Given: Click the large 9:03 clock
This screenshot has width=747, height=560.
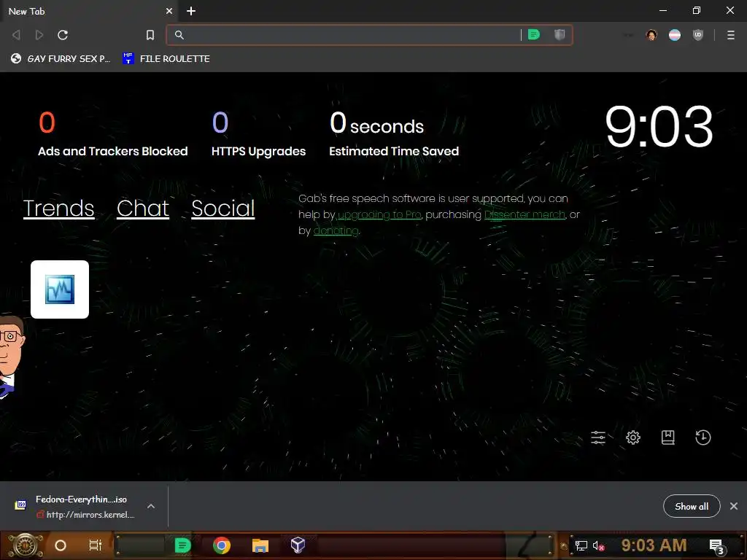Looking at the screenshot, I should tap(659, 127).
